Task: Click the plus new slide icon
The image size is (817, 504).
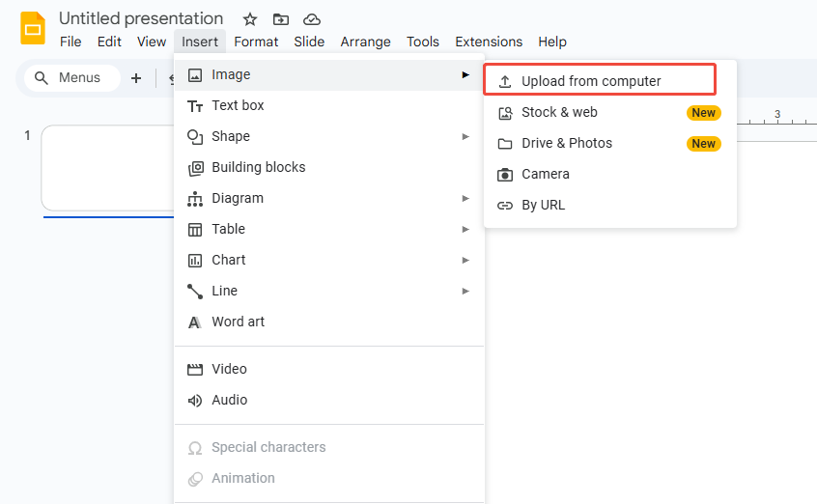Action: 136,78
